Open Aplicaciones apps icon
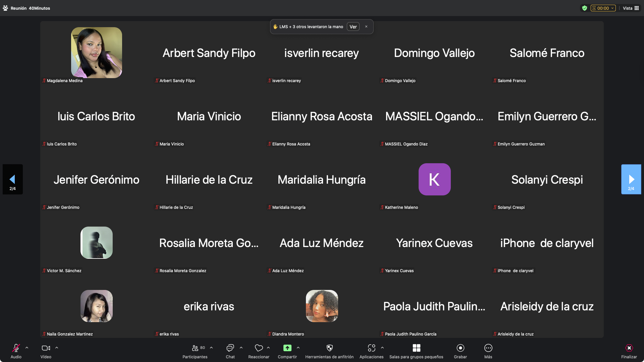The width and height of the screenshot is (644, 362). [x=371, y=348]
